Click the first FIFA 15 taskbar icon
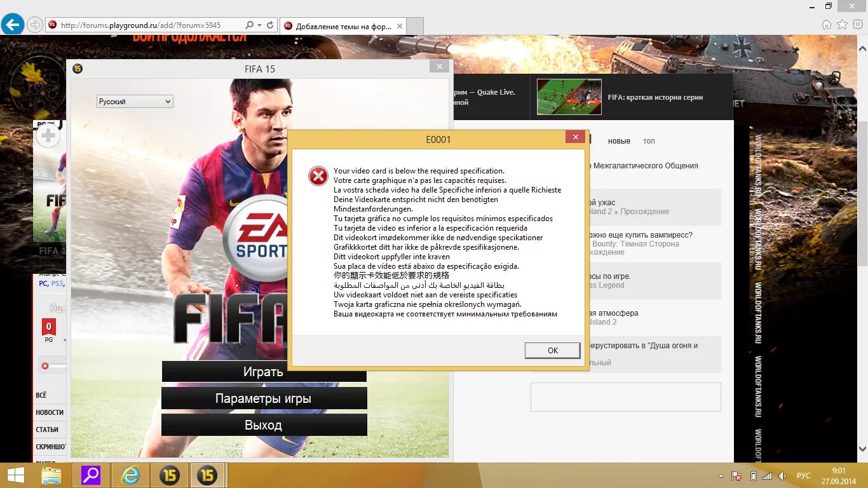This screenshot has height=488, width=868. click(x=169, y=475)
